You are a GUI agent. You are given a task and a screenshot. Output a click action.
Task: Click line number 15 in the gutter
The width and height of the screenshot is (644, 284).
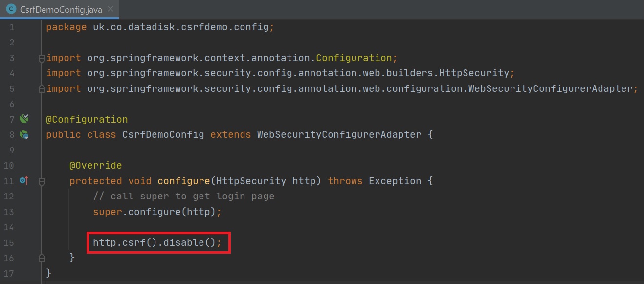click(11, 243)
